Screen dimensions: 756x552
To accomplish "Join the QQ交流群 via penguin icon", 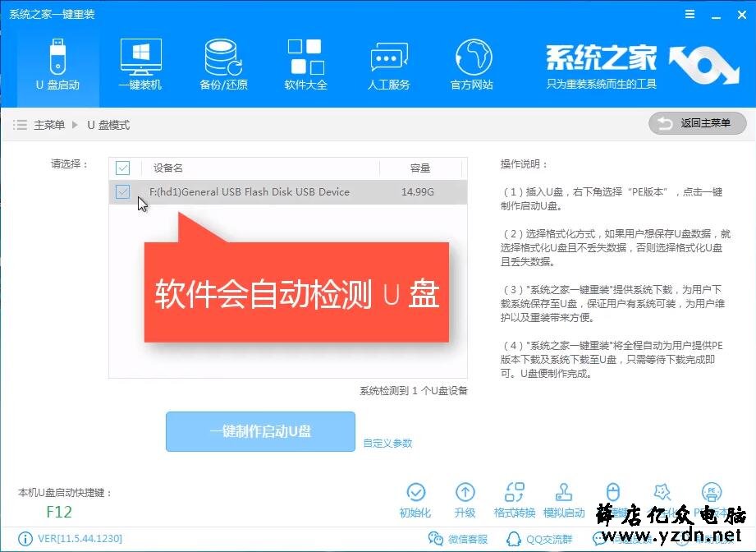I will coord(539,539).
